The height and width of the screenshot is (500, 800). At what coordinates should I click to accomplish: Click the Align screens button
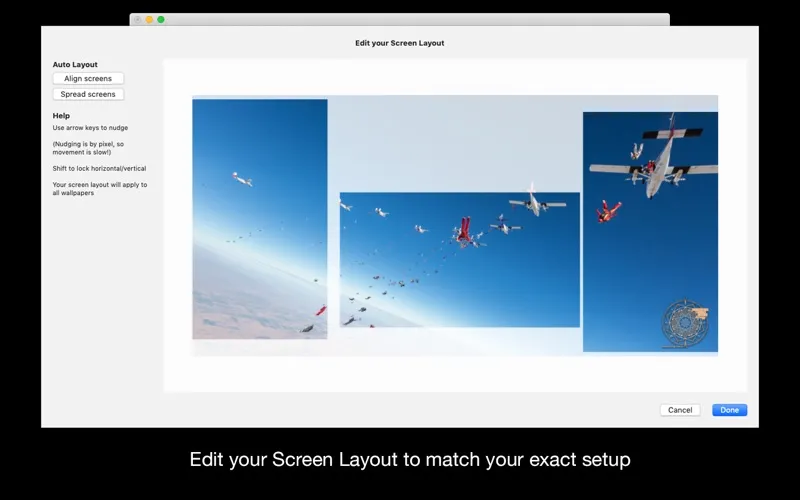coord(88,79)
